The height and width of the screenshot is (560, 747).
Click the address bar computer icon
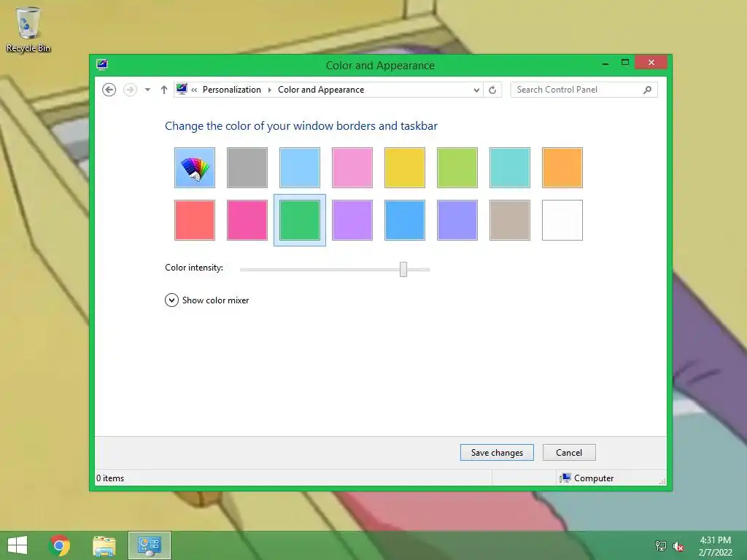(x=182, y=89)
